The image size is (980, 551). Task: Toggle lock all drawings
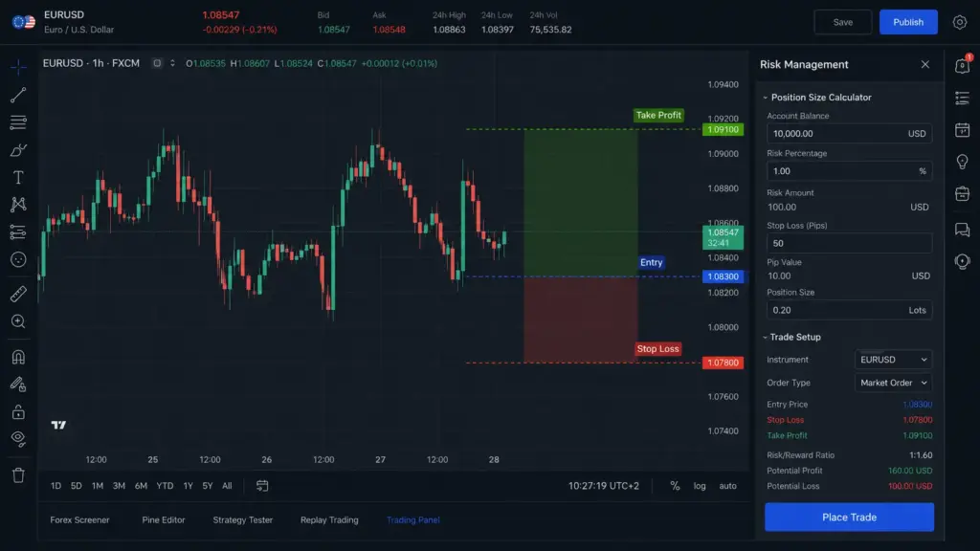tap(18, 411)
